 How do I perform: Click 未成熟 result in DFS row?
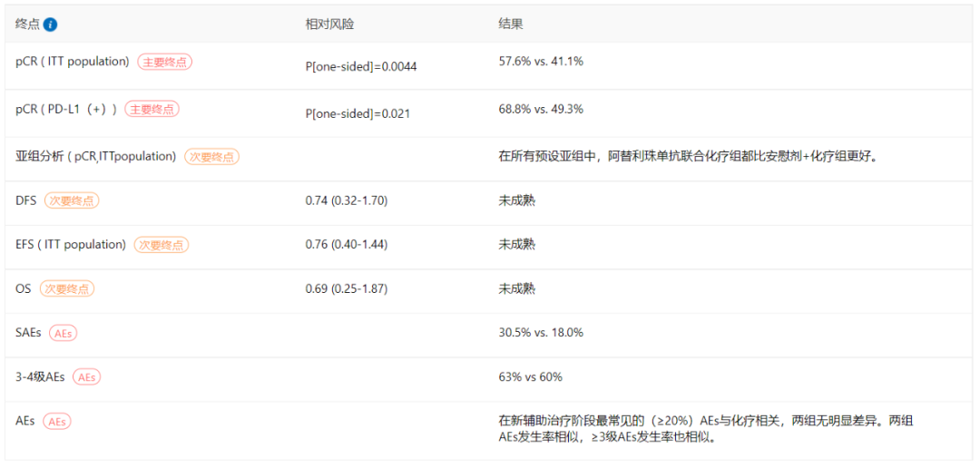(517, 200)
